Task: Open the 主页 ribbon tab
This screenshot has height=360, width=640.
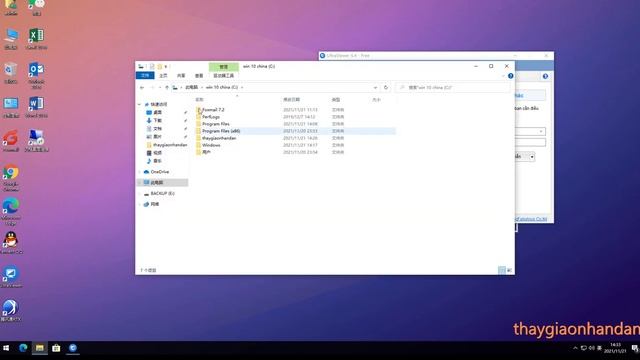Action: pyautogui.click(x=163, y=76)
